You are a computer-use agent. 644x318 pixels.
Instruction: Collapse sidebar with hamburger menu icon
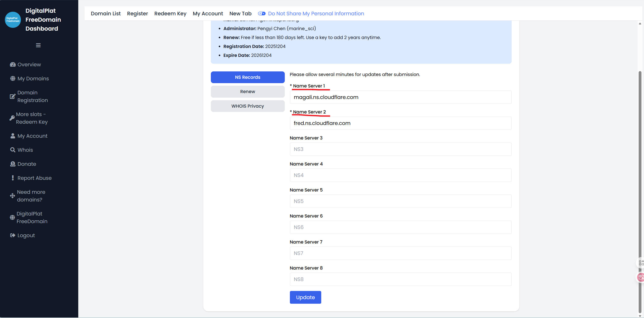[x=38, y=45]
